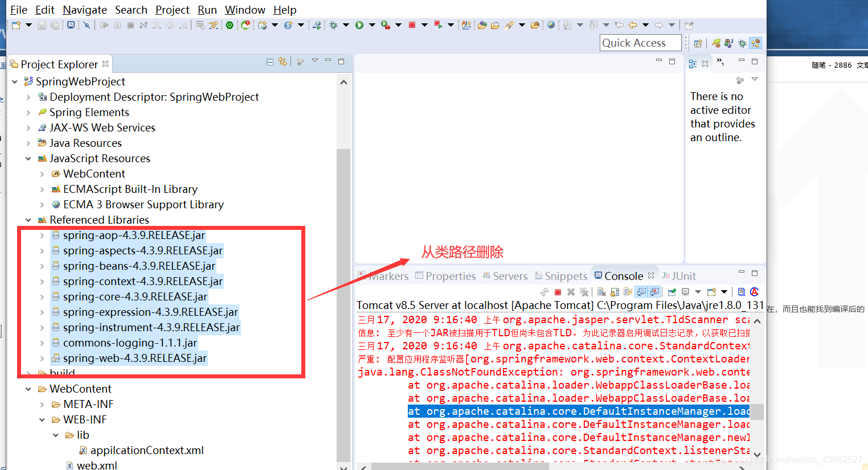Image resolution: width=868 pixels, height=470 pixels.
Task: Click the Save All toolbar icon
Action: tap(55, 25)
